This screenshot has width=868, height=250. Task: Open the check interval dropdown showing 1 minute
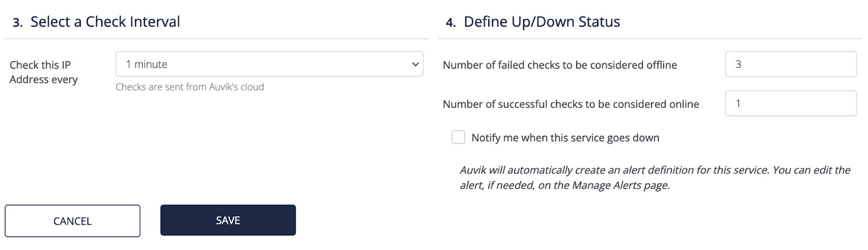pos(269,64)
